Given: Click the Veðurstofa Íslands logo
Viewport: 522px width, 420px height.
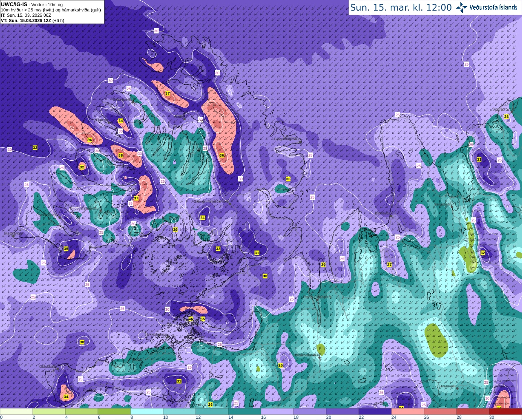Looking at the screenshot, I should [x=487, y=7].
